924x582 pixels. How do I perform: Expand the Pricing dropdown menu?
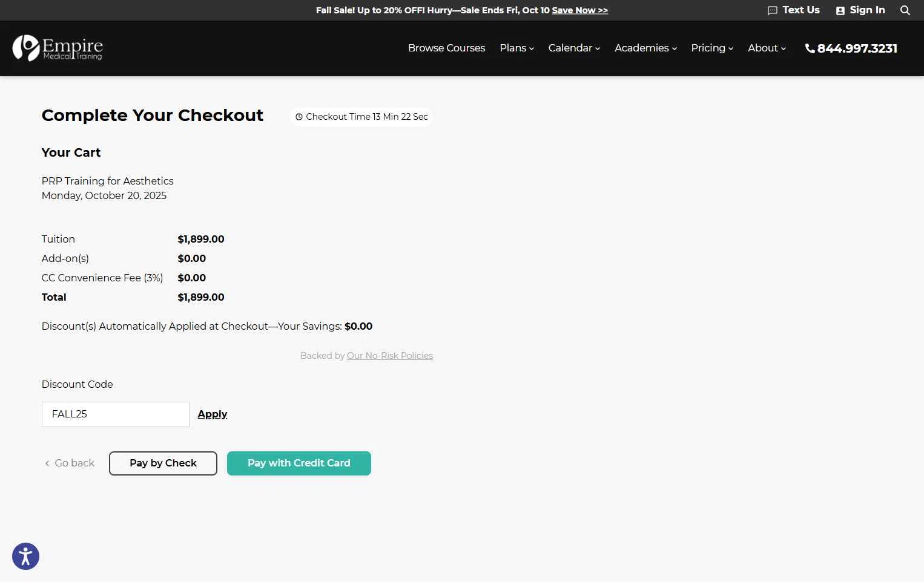[712, 48]
